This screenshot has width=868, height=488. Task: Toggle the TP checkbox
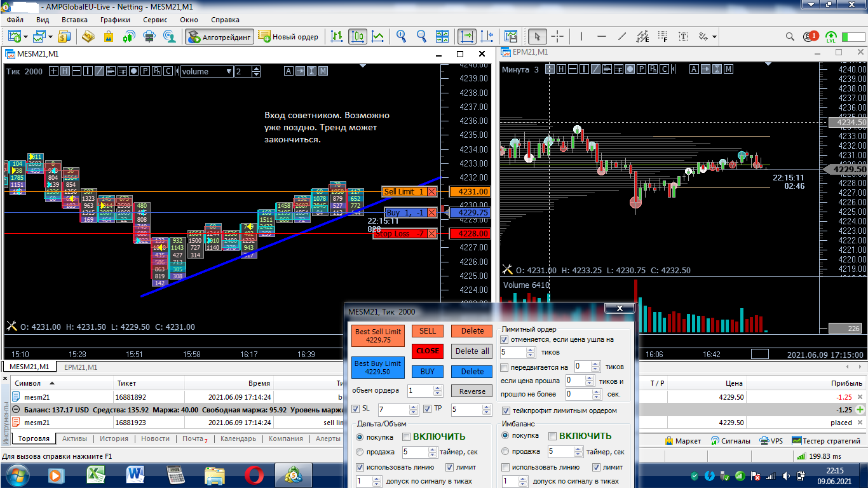click(x=428, y=409)
